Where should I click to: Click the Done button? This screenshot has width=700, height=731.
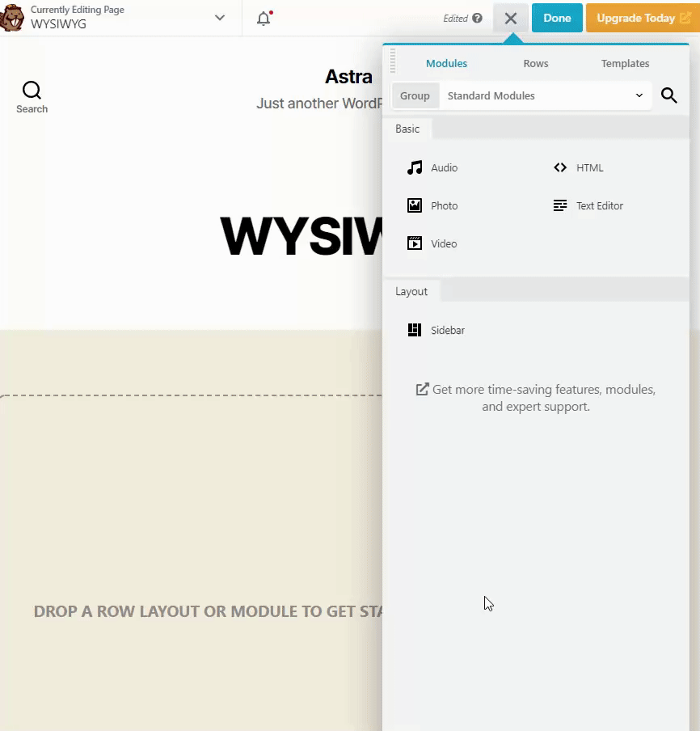tap(557, 18)
